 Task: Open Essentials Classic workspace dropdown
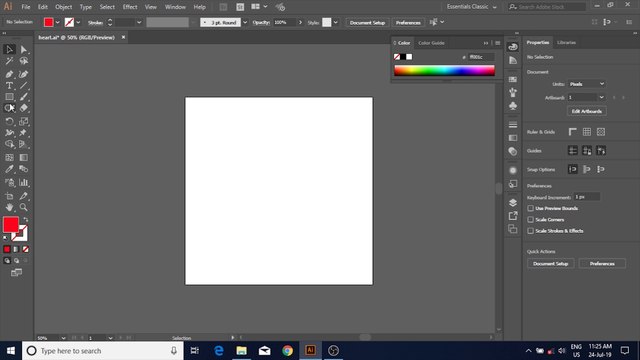(x=471, y=7)
